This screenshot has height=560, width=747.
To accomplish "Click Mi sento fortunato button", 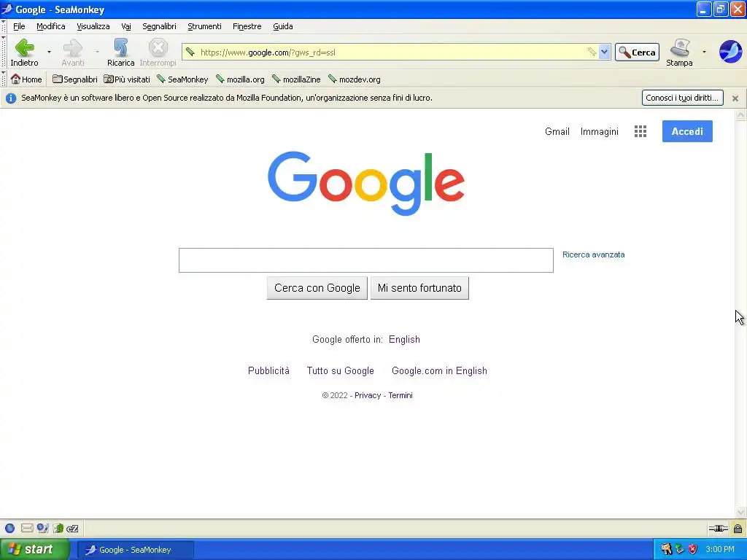I will click(419, 288).
